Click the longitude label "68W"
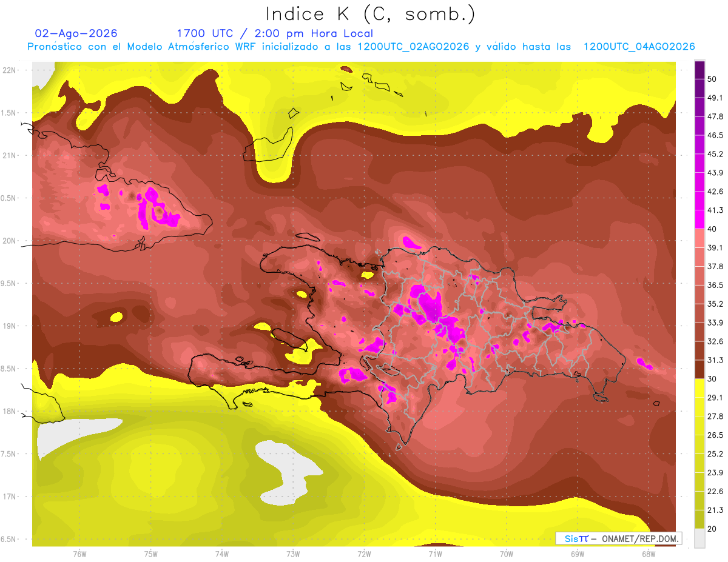 (649, 554)
